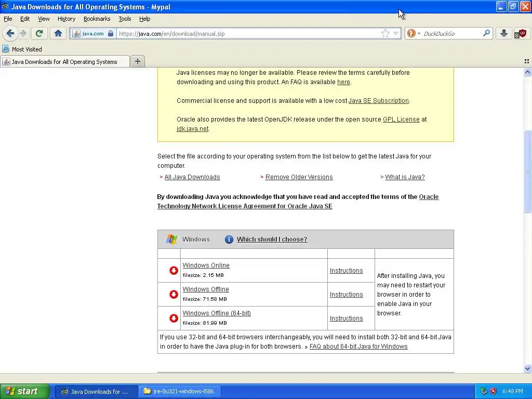
Task: Open the GPL License link
Action: click(401, 119)
